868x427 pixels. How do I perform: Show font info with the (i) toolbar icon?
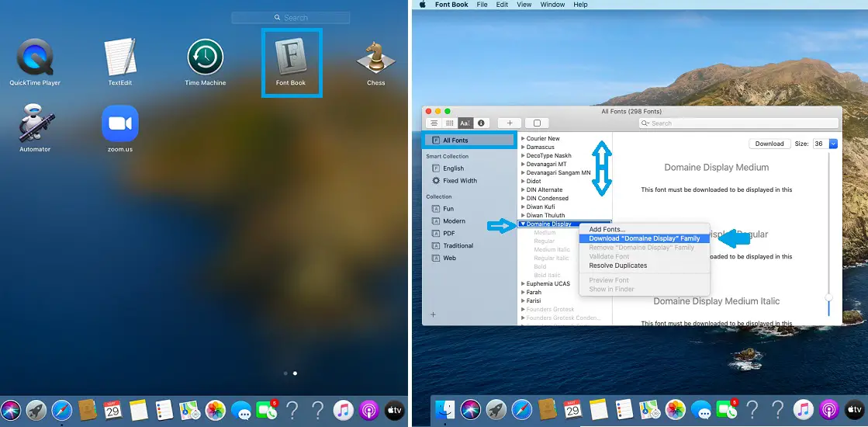(481, 123)
